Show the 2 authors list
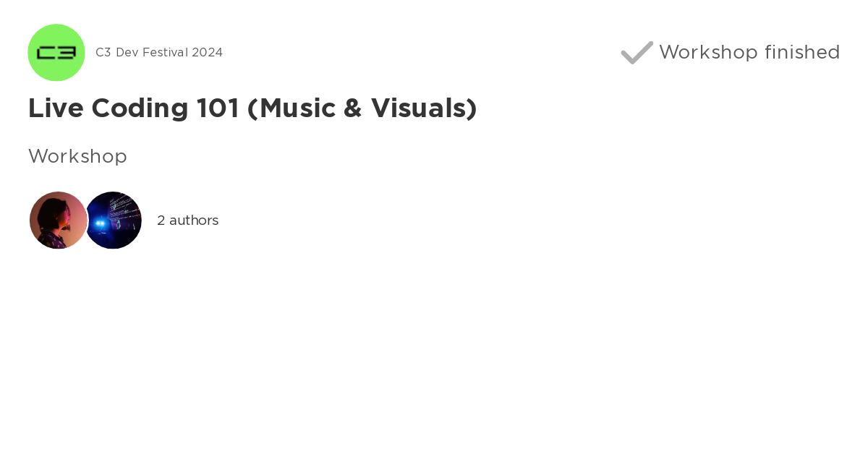868x454 pixels. (x=187, y=220)
